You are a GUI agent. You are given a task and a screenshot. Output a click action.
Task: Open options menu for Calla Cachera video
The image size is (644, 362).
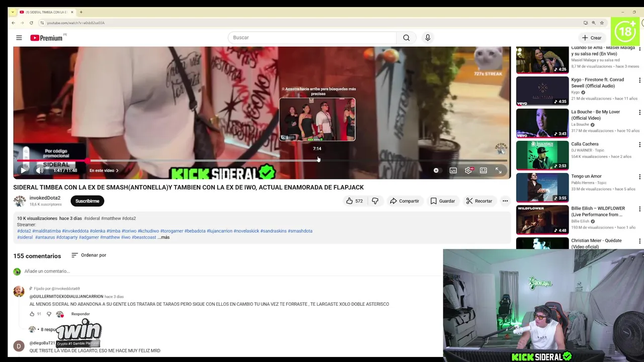(639, 145)
